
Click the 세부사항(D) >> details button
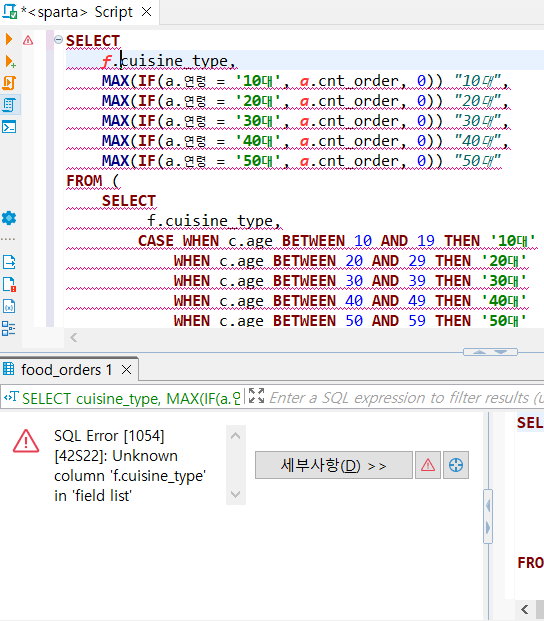click(x=334, y=465)
